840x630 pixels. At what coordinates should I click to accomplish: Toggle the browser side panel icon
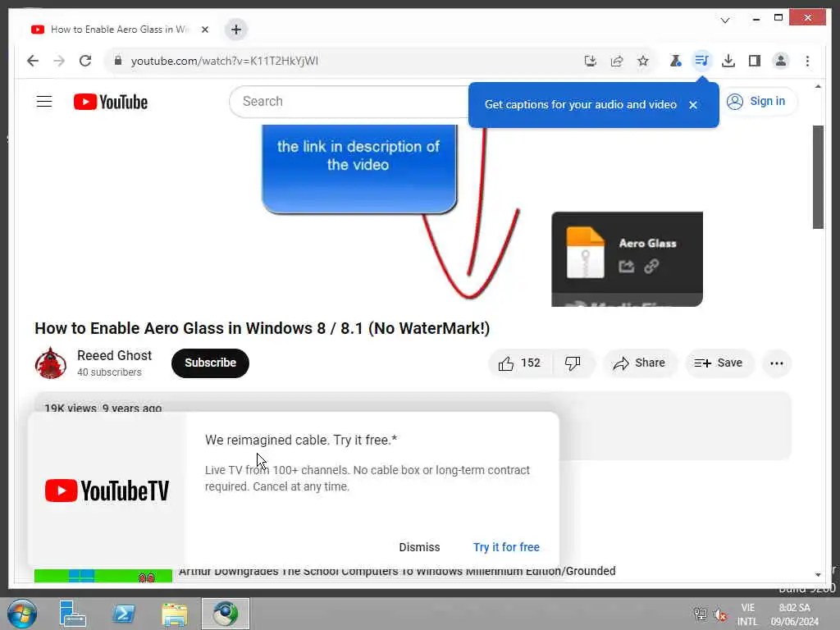coord(755,61)
